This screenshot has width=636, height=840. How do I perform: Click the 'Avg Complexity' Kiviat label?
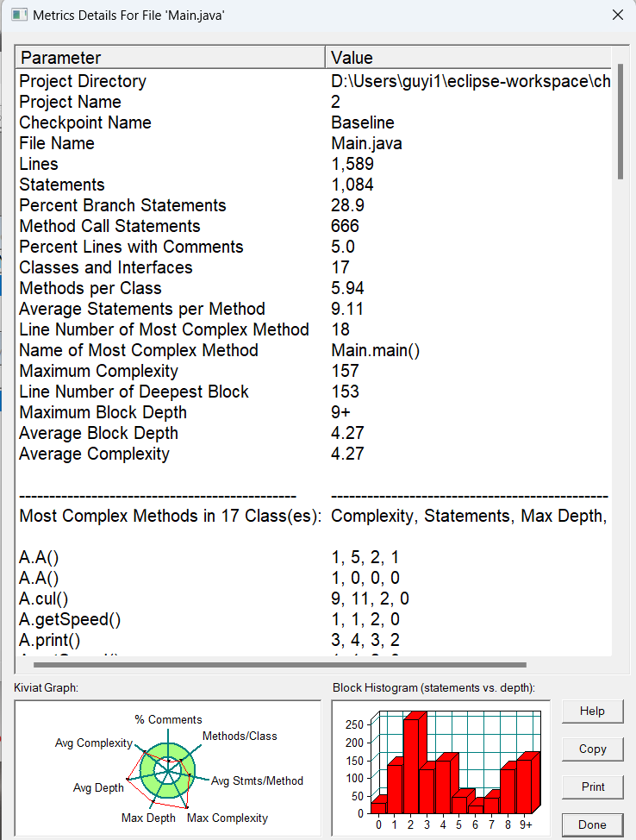94,743
